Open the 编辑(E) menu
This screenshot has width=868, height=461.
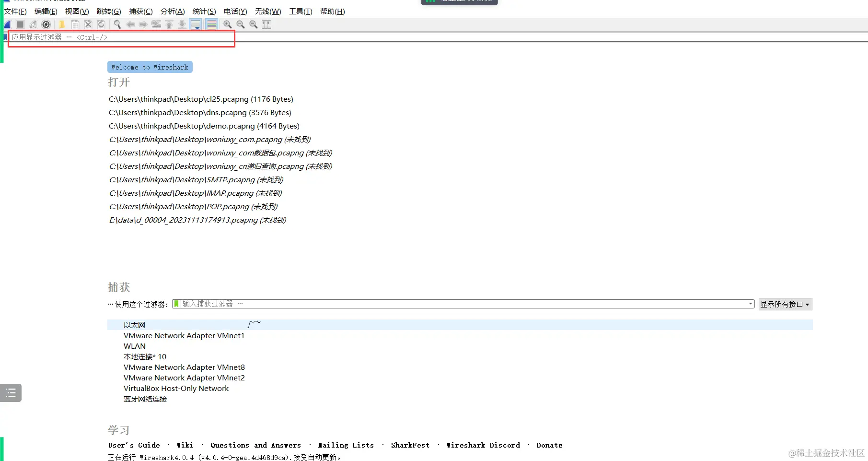click(x=46, y=12)
